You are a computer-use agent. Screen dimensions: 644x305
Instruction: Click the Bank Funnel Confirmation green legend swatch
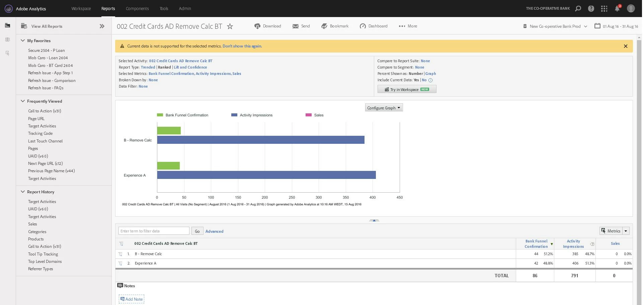pyautogui.click(x=160, y=115)
